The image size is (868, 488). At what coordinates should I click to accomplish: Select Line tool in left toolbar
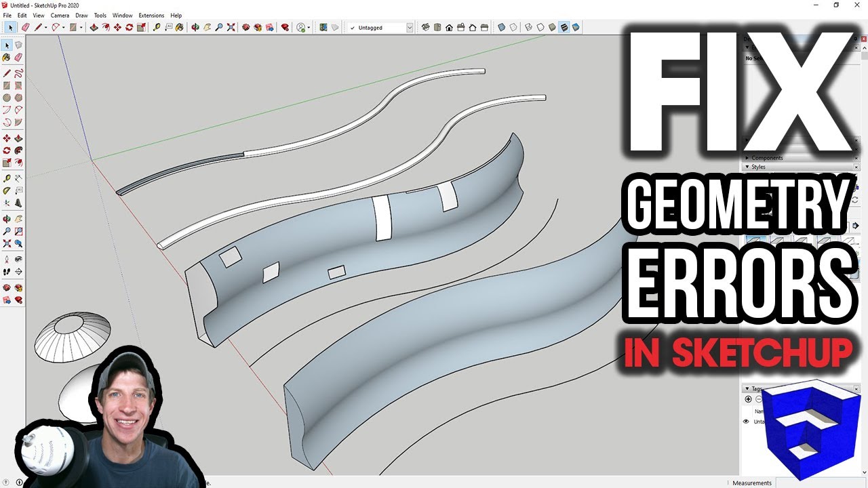[7, 73]
